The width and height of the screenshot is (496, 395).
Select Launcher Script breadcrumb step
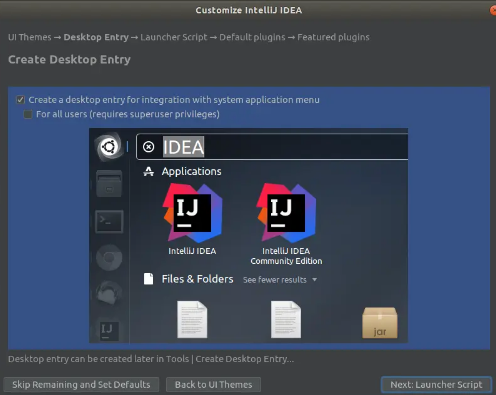pos(174,37)
